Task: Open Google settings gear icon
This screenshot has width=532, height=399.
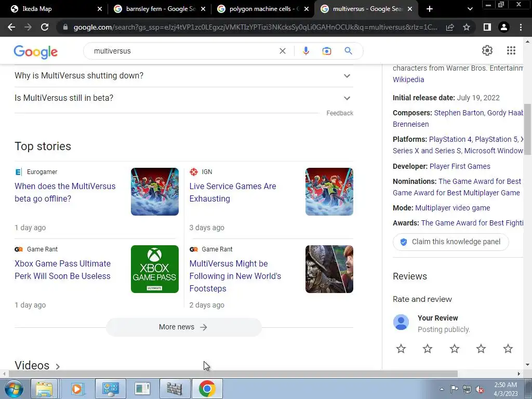Action: coord(487,50)
